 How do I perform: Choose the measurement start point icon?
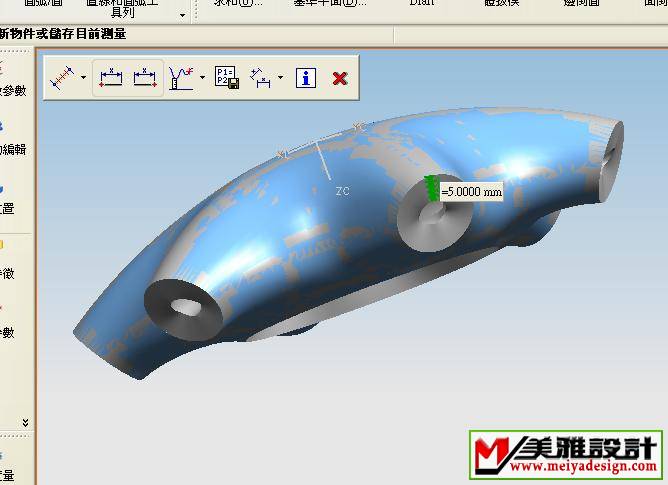111,78
